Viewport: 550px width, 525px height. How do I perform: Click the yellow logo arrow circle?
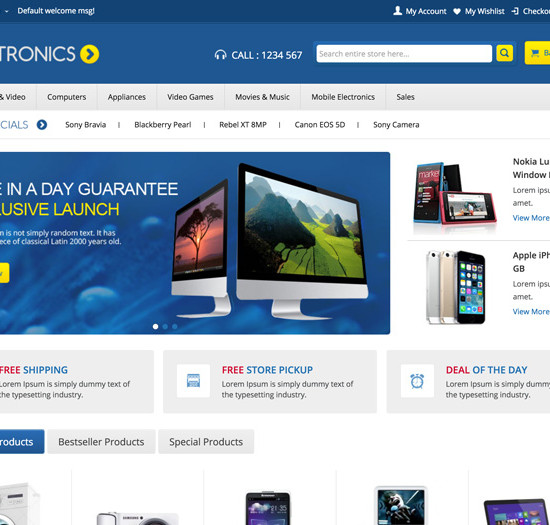tap(89, 54)
